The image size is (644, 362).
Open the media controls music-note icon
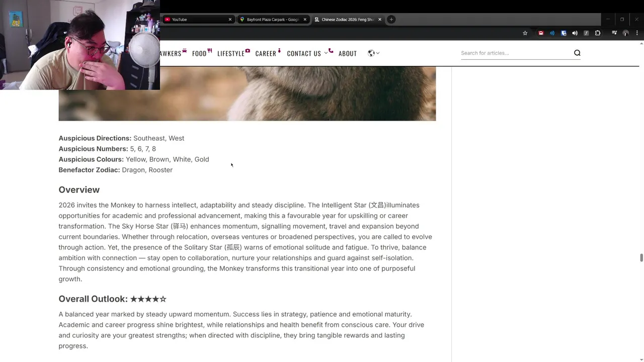coord(614,33)
